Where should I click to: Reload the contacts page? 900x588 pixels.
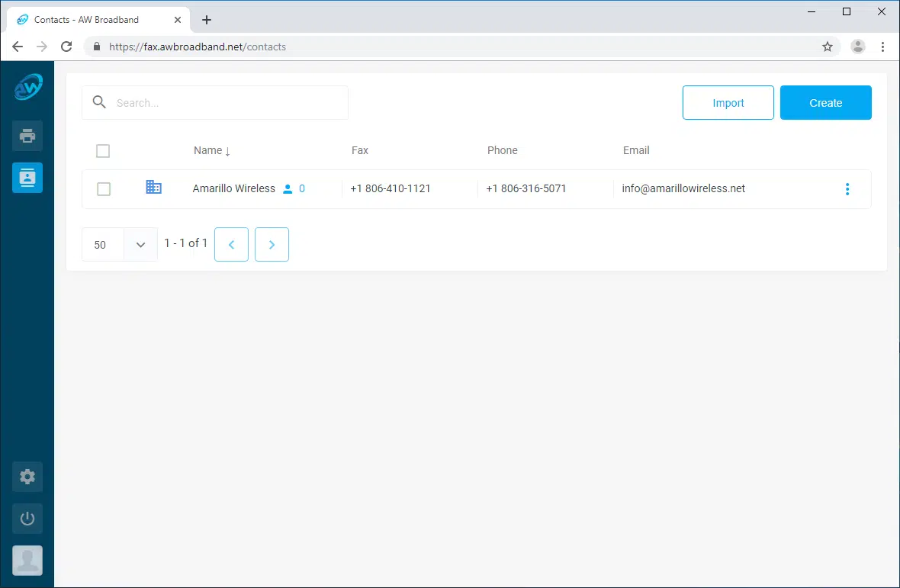coord(66,47)
